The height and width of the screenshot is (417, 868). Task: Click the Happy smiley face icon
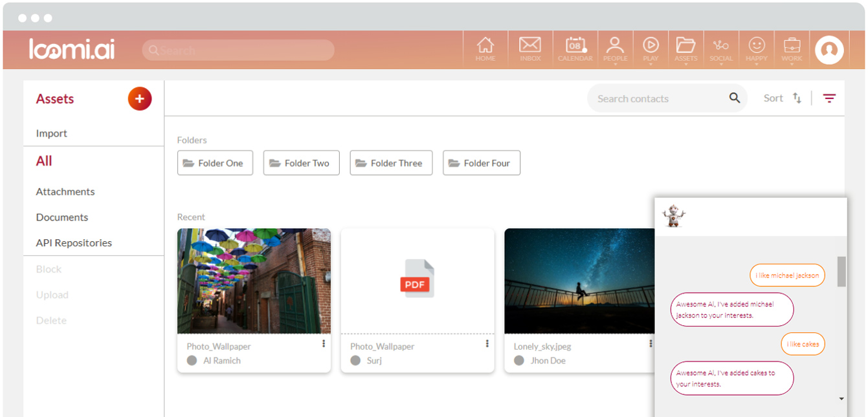pyautogui.click(x=756, y=48)
